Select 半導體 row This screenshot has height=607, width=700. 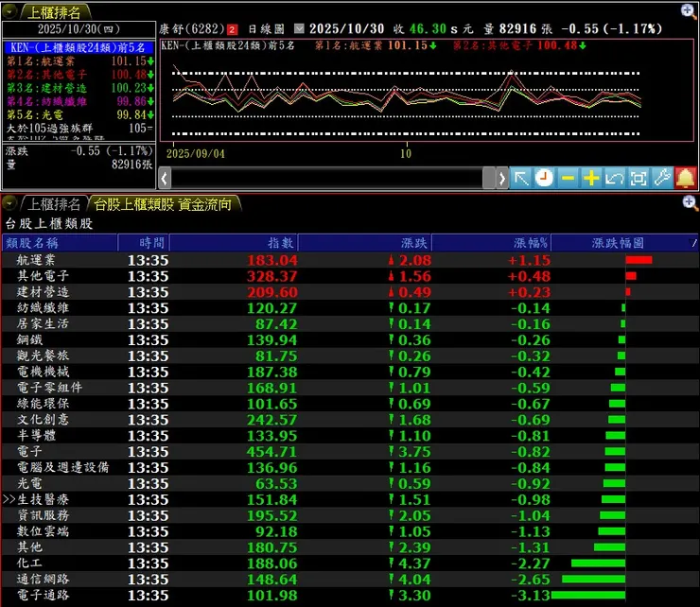(350, 436)
